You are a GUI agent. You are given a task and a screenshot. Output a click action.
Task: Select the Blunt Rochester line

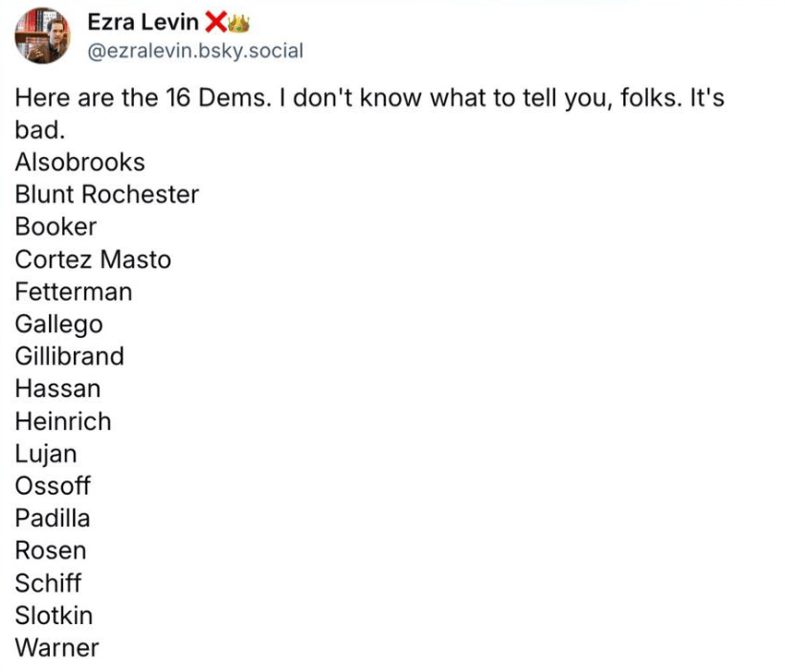(x=106, y=194)
